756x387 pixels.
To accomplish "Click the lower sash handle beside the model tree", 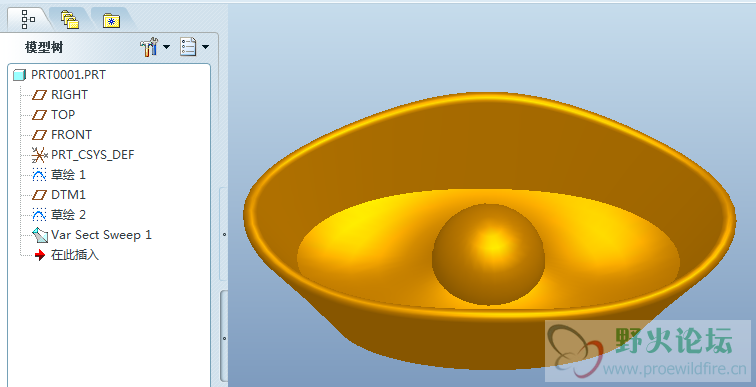I will point(224,338).
